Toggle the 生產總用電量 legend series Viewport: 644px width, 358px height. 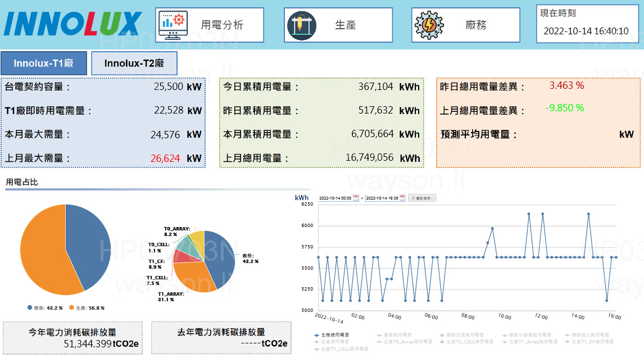(x=332, y=342)
